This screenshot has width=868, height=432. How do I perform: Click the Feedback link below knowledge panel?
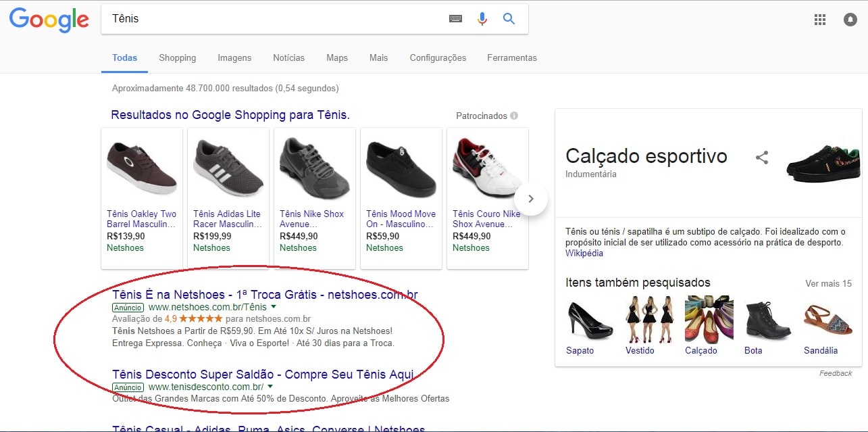836,373
